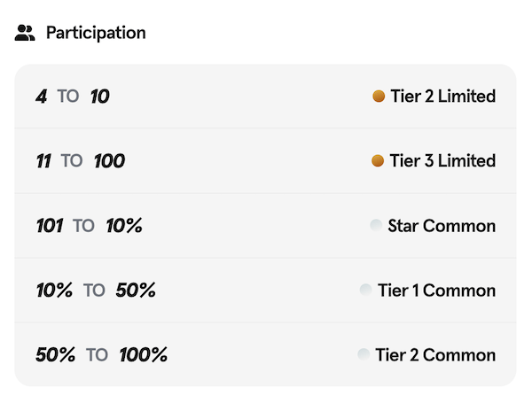Select the 50% to 100% range row
This screenshot has height=403, width=532.
(265, 354)
